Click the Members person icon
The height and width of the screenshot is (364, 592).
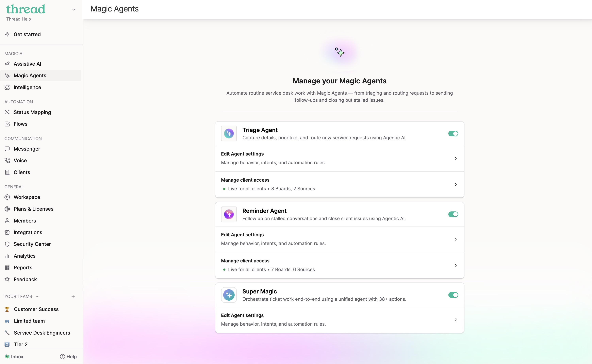[7, 221]
